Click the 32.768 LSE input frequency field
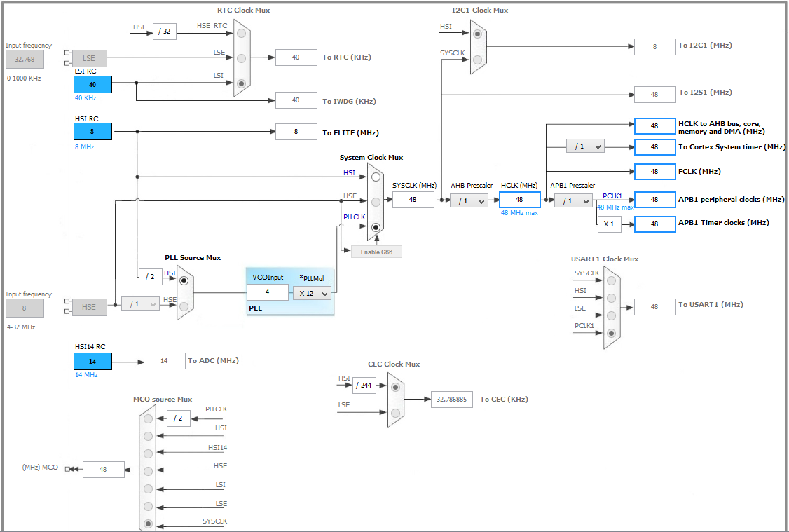789x532 pixels. pos(25,60)
